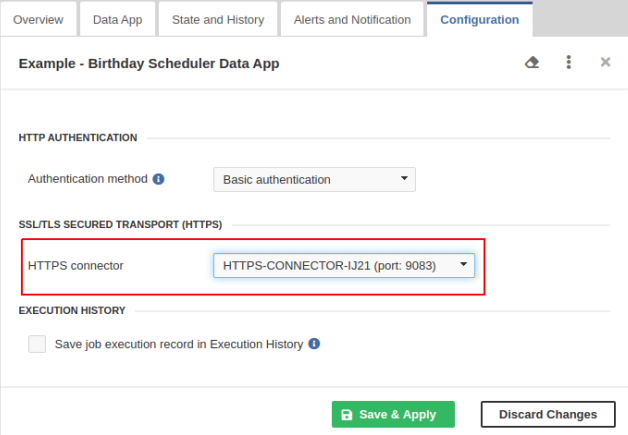Open the Authentication method dropdown

(314, 180)
